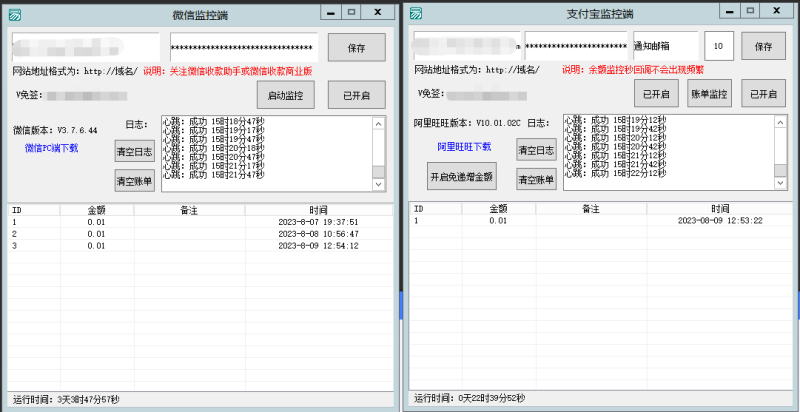Click red note 关注微信收款助手或微信收款商业版
800x412 pixels.
coord(228,71)
